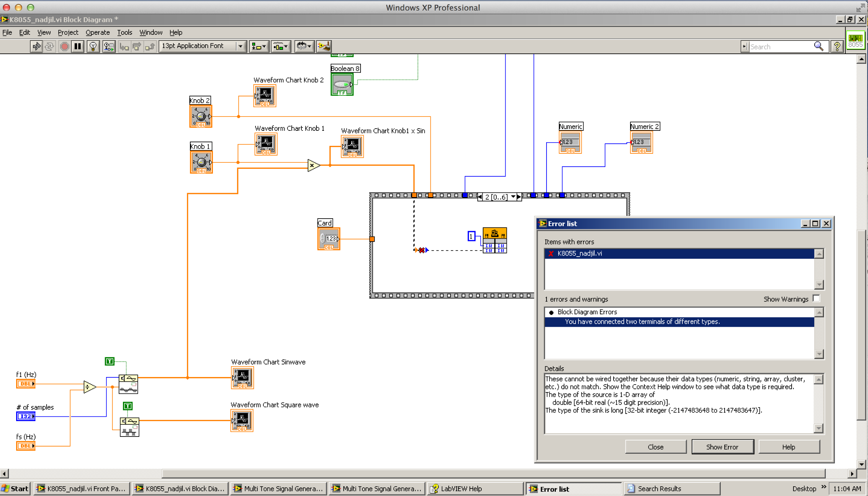Click the Waveform Chart Knob 1 icon

(266, 145)
